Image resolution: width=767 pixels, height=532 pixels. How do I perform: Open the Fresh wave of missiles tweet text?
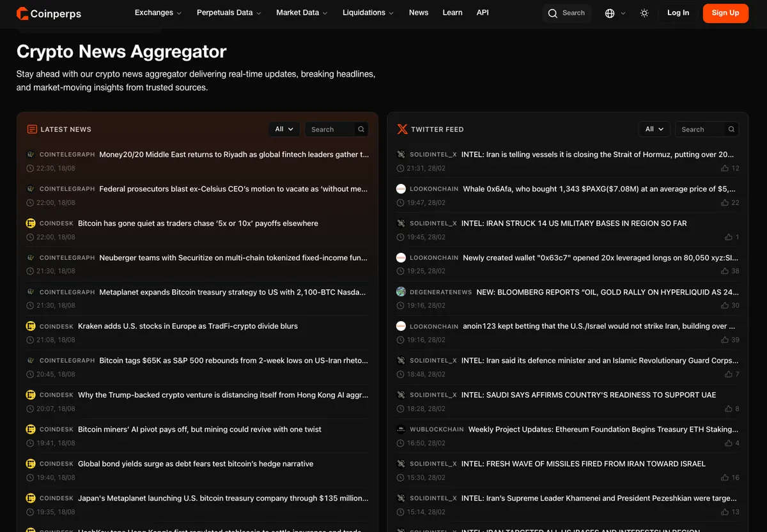(584, 464)
